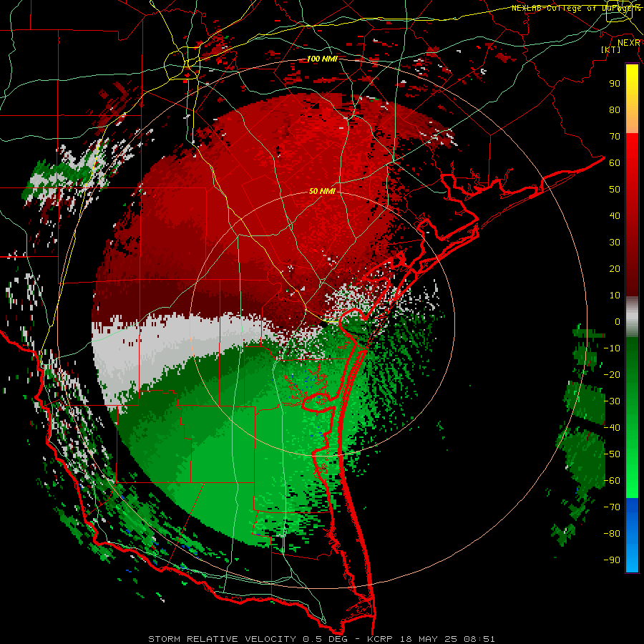Click the "-10" value on the velocity scale
This screenshot has width=644, height=644.
(x=612, y=348)
